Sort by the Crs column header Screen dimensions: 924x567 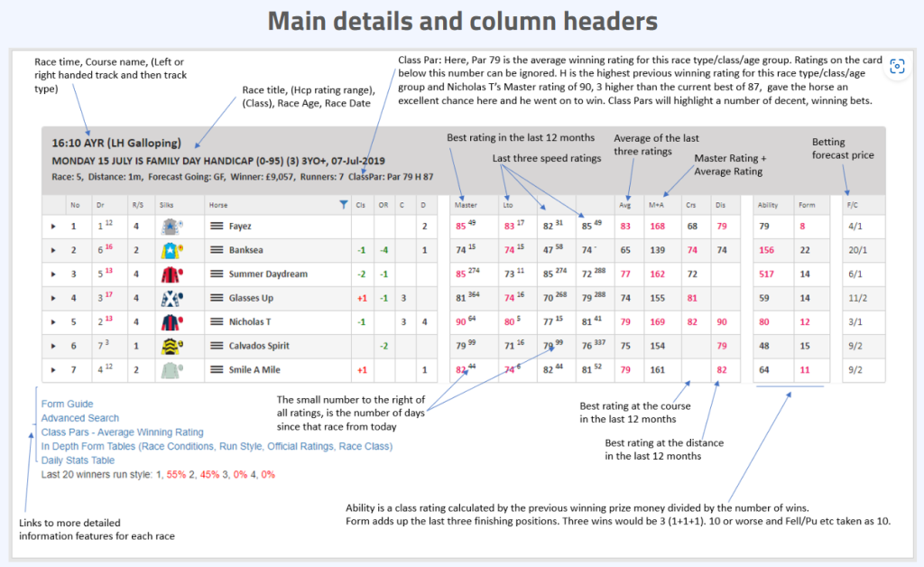coord(690,205)
